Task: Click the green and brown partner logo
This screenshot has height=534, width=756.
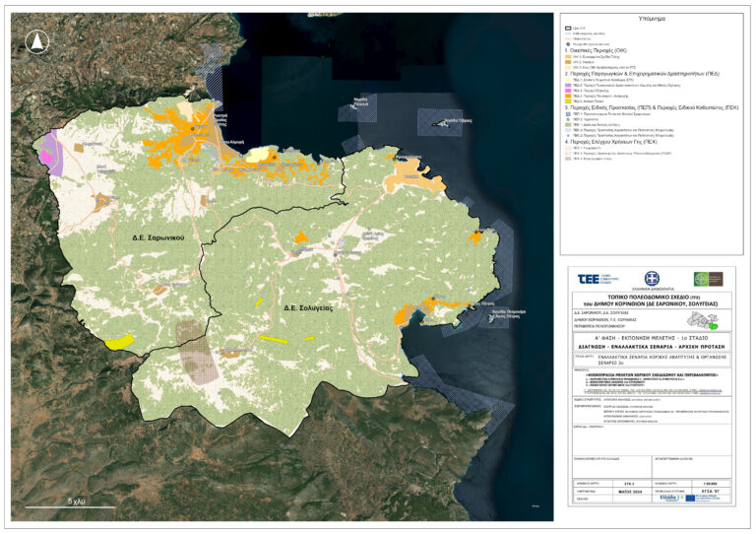Action: pos(708,279)
